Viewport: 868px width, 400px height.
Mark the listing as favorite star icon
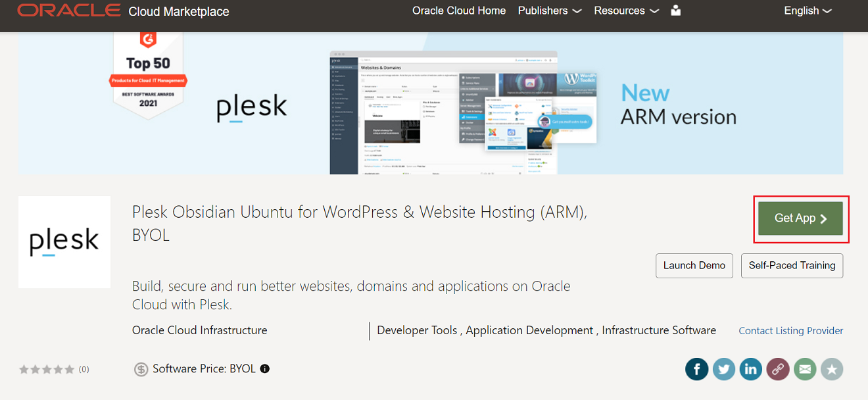click(x=832, y=369)
